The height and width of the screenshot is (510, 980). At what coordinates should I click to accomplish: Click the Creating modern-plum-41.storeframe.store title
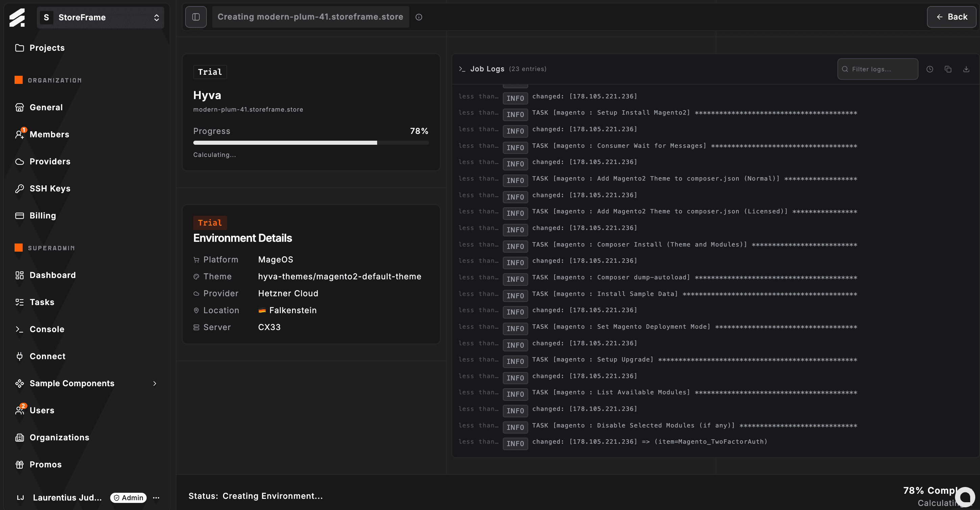coord(311,17)
